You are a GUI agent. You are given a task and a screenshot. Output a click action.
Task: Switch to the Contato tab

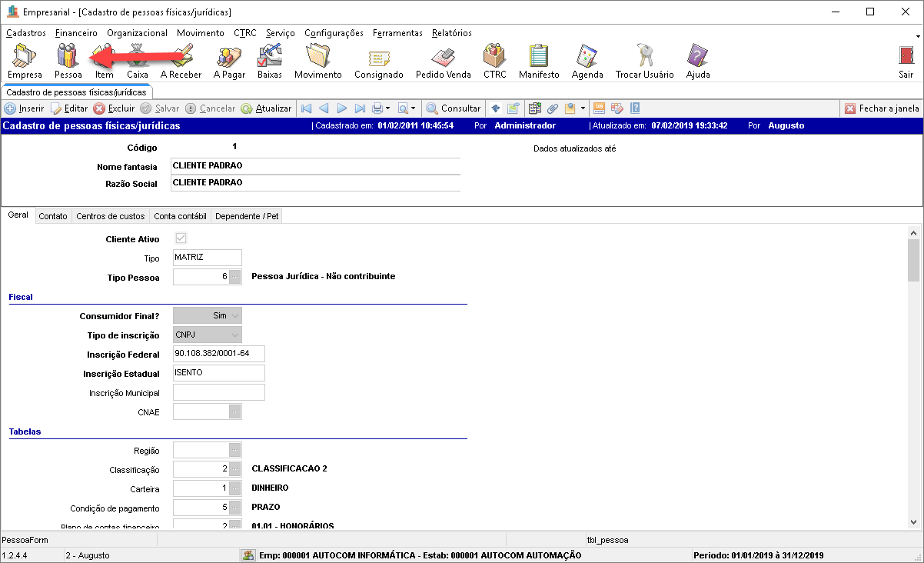coord(53,216)
